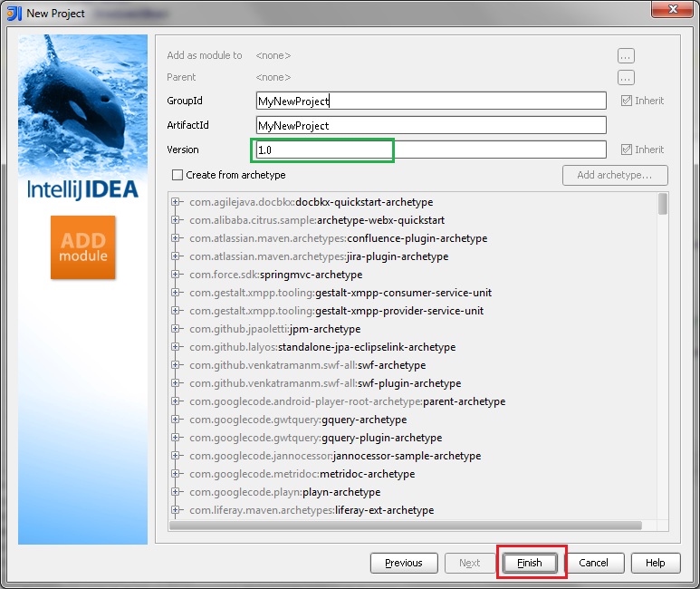Screen dimensions: 700x589
Task: Open browse button for Add as module to
Action: 626,56
